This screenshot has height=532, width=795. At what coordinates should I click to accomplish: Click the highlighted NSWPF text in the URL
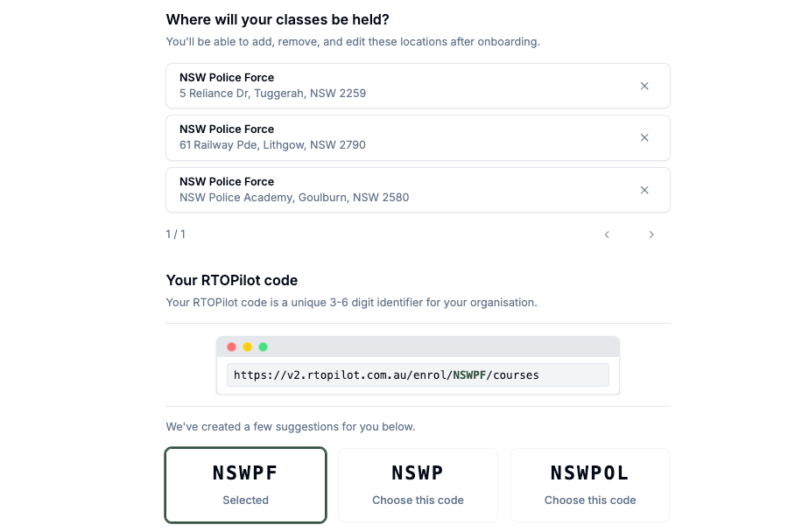[x=470, y=374]
